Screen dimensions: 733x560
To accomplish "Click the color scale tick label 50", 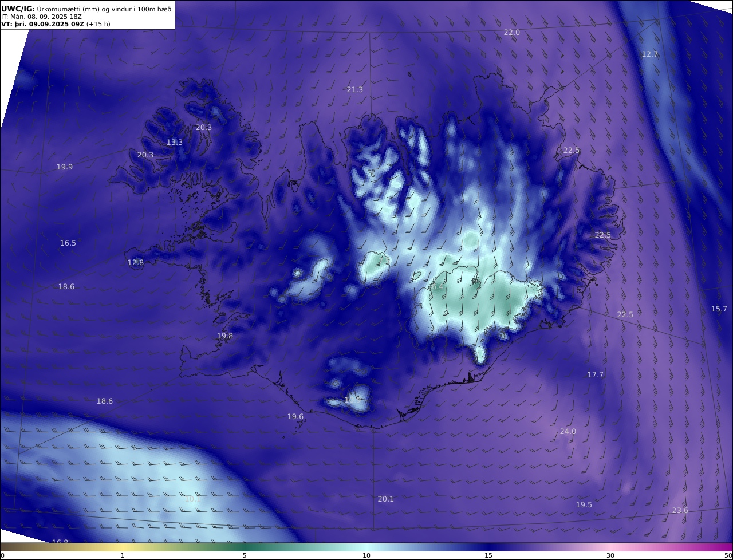I will [x=728, y=555].
